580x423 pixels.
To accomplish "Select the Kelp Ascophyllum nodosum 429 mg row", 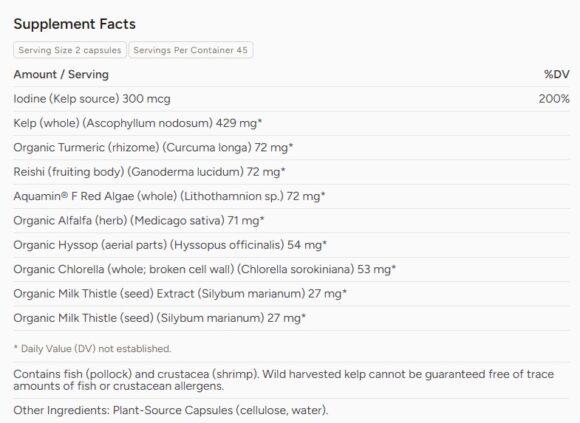I will [291, 123].
